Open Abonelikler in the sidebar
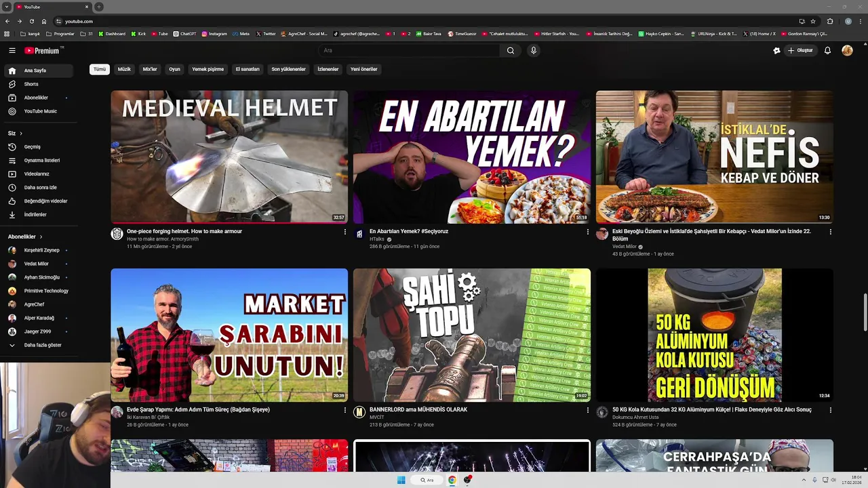Image resolution: width=868 pixels, height=488 pixels. [38, 98]
